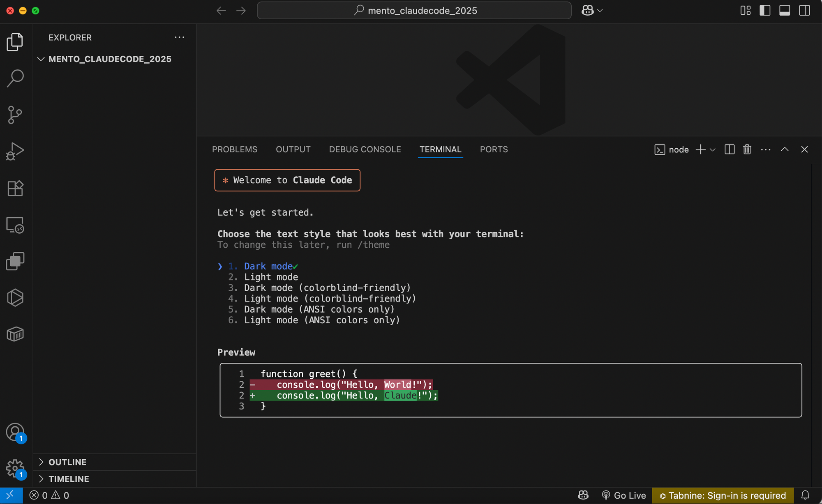This screenshot has width=822, height=504.
Task: Click the removed red console.log line
Action: point(341,385)
